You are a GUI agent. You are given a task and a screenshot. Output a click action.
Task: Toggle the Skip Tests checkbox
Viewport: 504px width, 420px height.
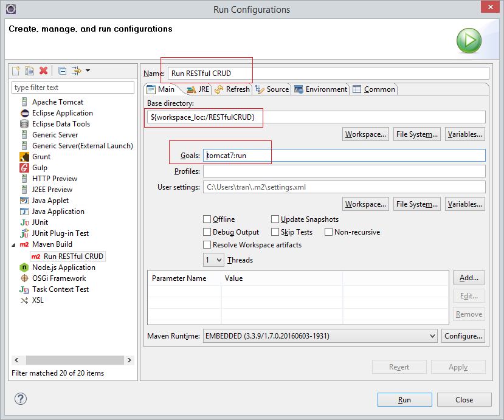click(275, 232)
